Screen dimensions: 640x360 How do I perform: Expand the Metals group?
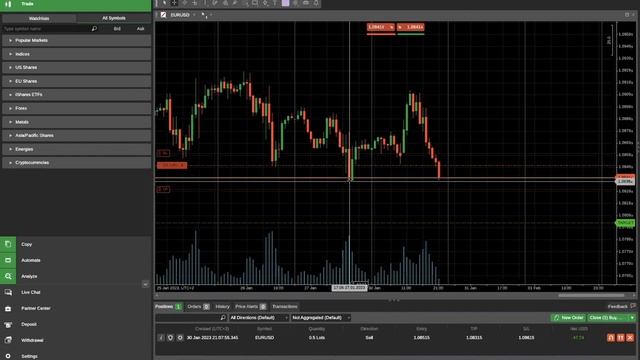(x=76, y=122)
